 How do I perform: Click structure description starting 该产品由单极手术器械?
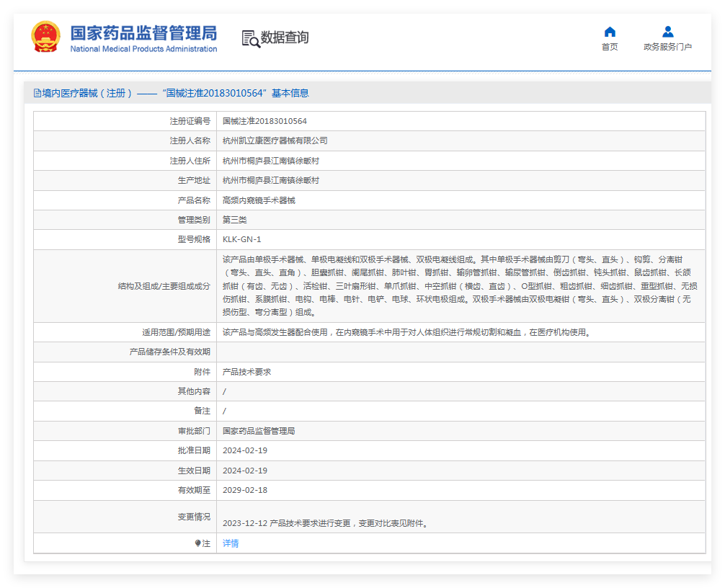point(460,285)
